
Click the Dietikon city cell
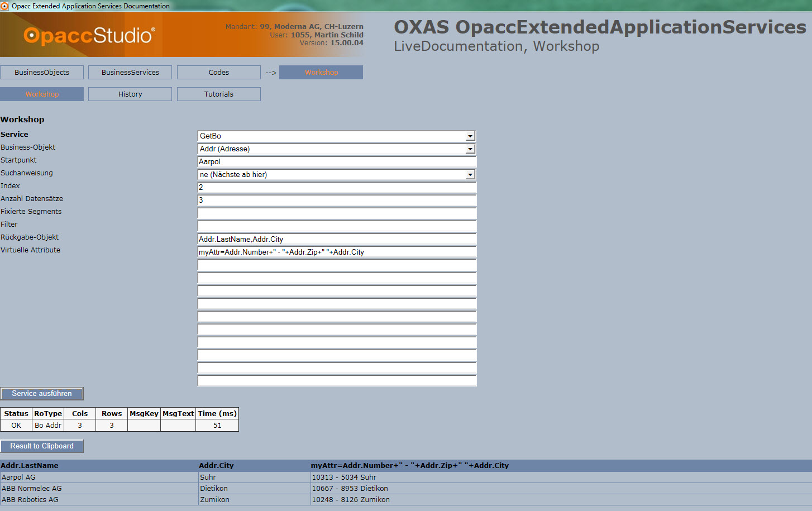(x=255, y=489)
